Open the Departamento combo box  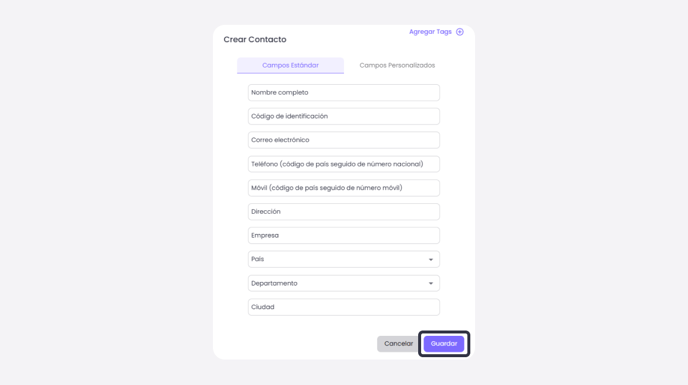click(x=344, y=283)
